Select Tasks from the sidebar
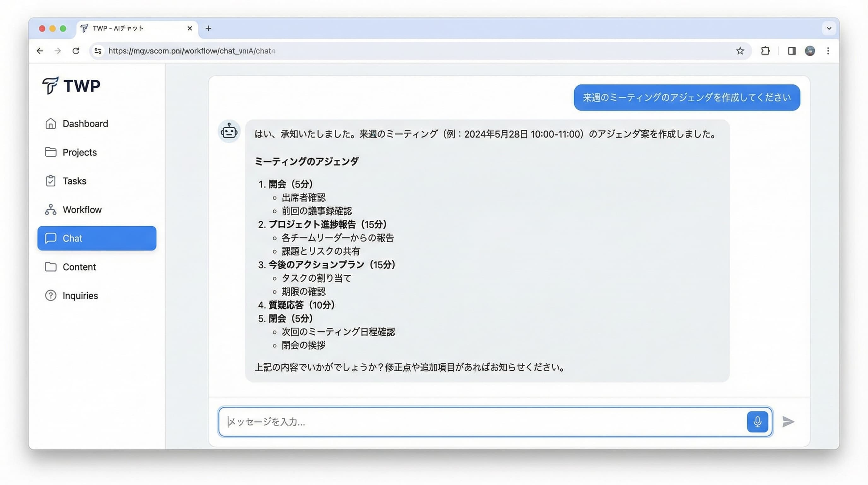Viewport: 868px width, 485px height. tap(74, 181)
